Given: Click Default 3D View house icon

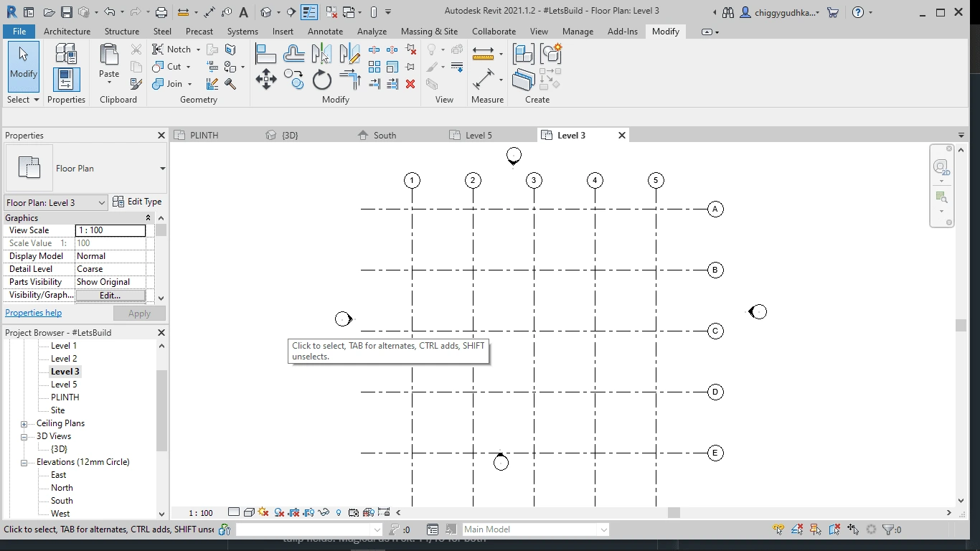Looking at the screenshot, I should (266, 12).
